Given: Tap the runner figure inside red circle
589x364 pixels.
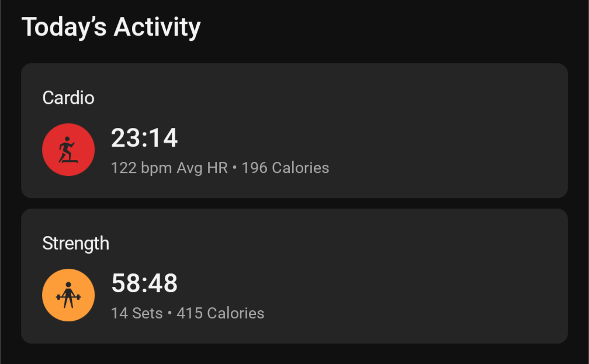Looking at the screenshot, I should point(68,150).
